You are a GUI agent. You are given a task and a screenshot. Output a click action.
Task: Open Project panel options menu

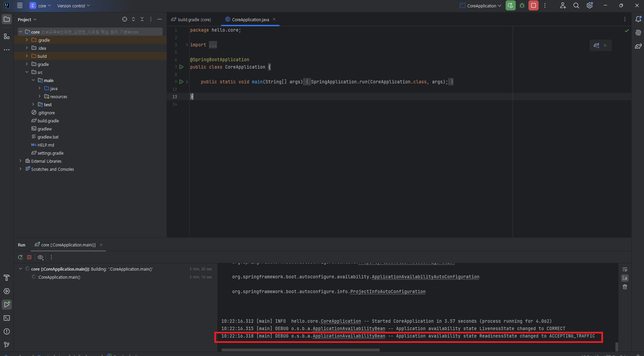pos(151,19)
